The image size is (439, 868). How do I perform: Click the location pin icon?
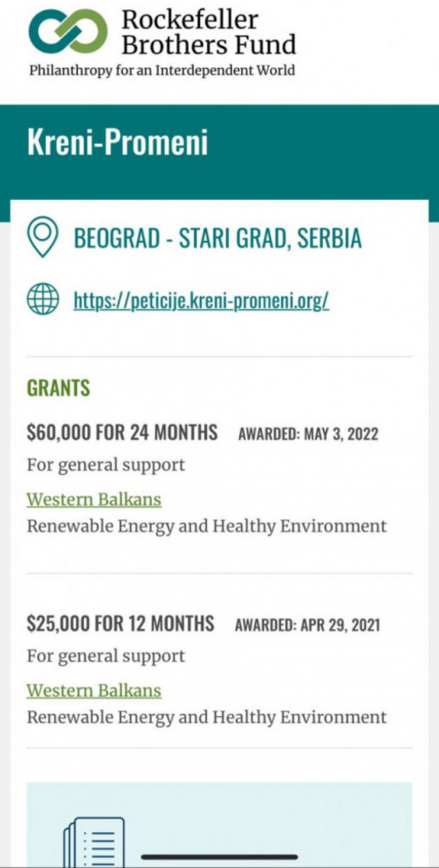(x=43, y=237)
